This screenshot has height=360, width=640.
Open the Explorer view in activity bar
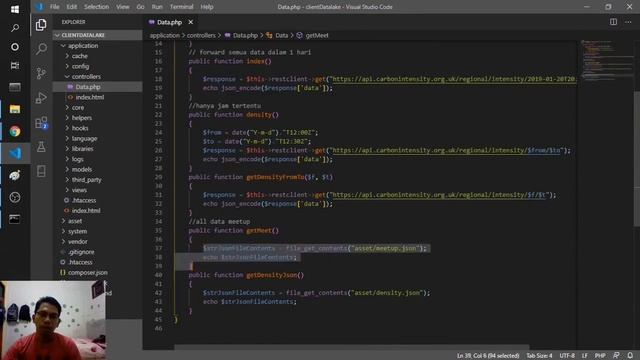pyautogui.click(x=41, y=25)
